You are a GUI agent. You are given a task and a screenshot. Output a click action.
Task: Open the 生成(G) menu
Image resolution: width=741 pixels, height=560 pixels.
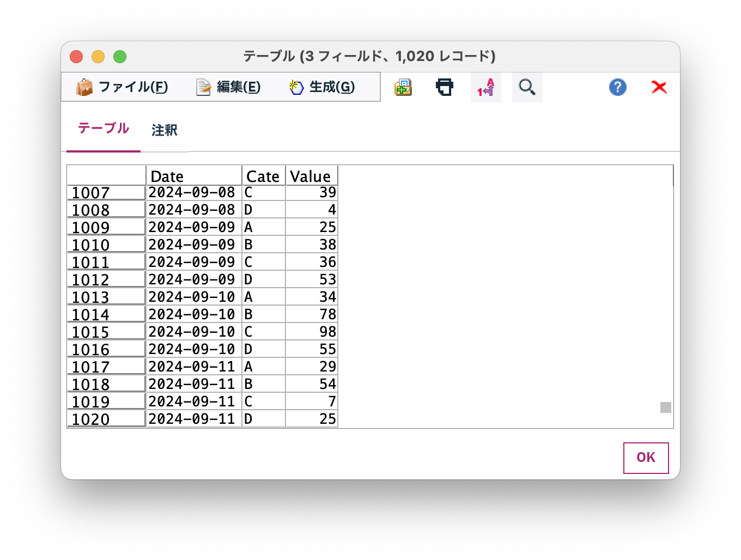331,87
